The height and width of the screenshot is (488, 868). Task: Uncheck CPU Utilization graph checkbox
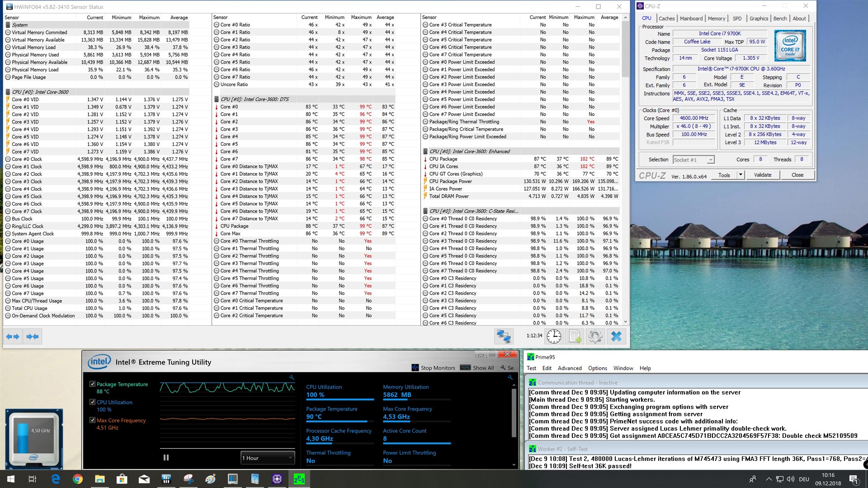(93, 402)
